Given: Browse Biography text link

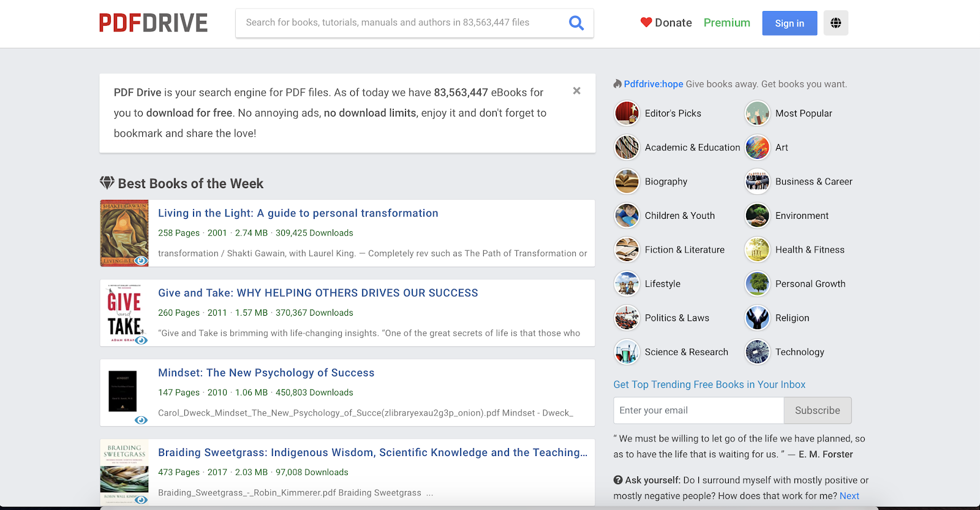Looking at the screenshot, I should coord(666,181).
